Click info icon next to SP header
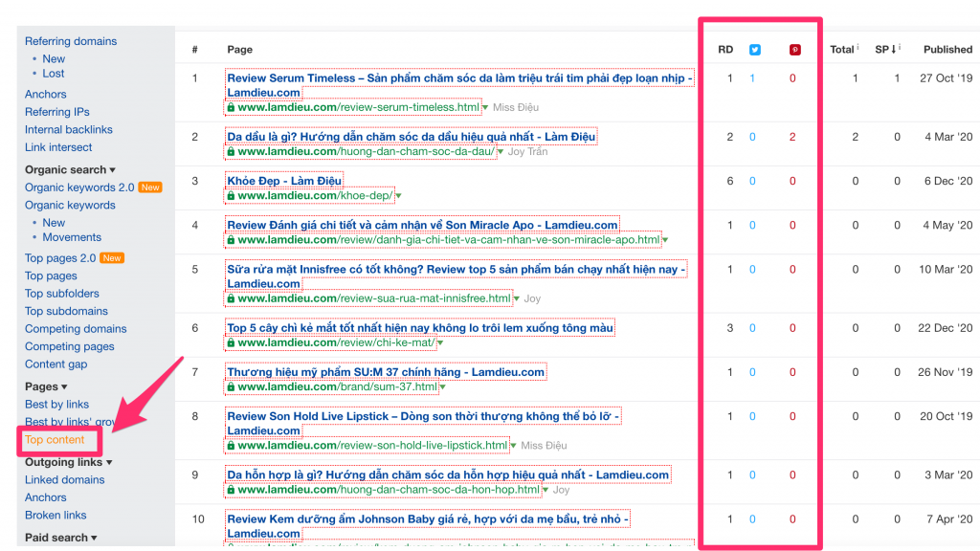Screen dimensions: 980x551 900,46
